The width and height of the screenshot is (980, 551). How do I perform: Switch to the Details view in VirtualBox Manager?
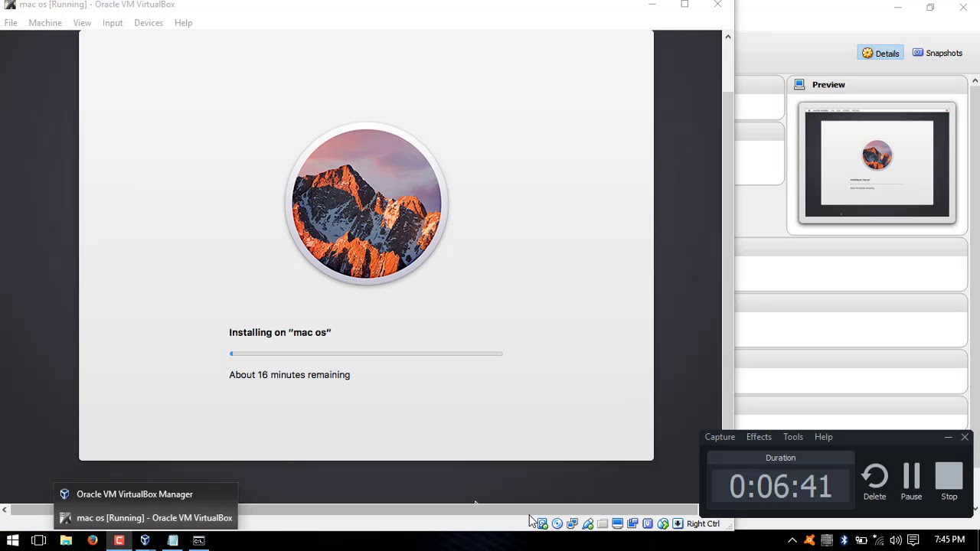(880, 53)
